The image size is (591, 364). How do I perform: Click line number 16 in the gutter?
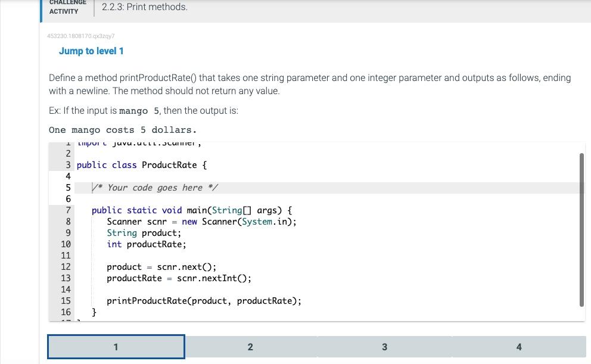click(x=66, y=312)
